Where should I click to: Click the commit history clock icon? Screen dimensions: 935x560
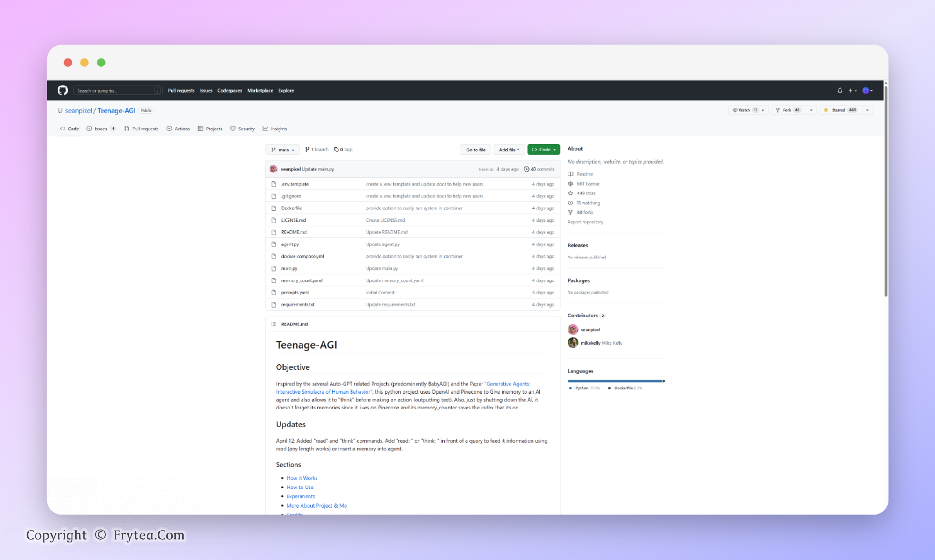[x=526, y=169]
